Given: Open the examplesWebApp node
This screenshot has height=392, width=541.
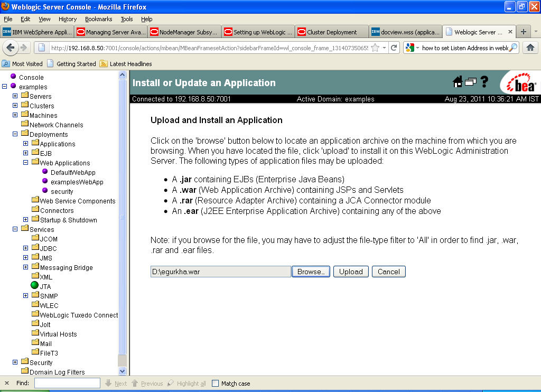Looking at the screenshot, I should point(77,182).
